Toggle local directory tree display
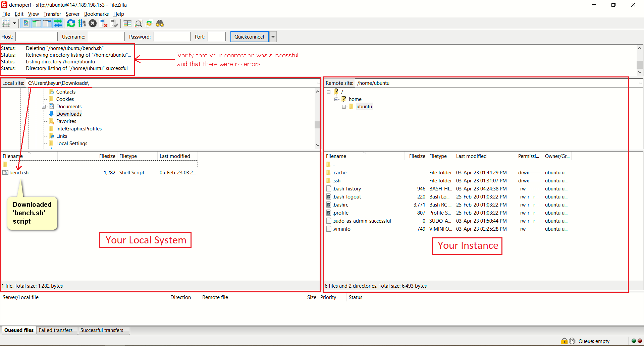Viewport: 644px width, 346px height. tap(36, 23)
